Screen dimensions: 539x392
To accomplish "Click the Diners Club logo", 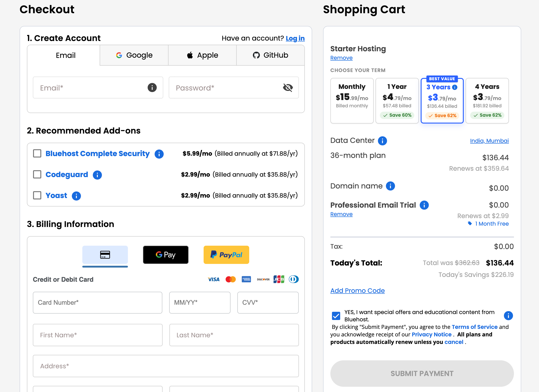I will (x=294, y=279).
